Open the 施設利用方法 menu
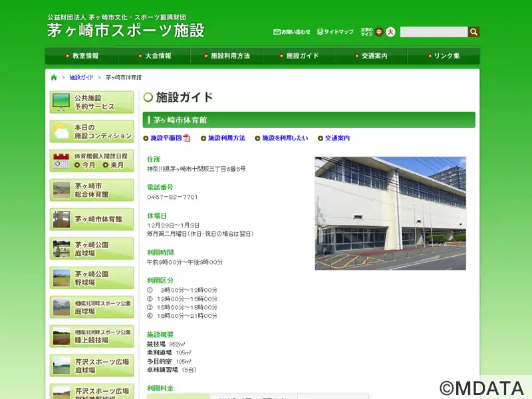The height and width of the screenshot is (399, 532). [227, 56]
